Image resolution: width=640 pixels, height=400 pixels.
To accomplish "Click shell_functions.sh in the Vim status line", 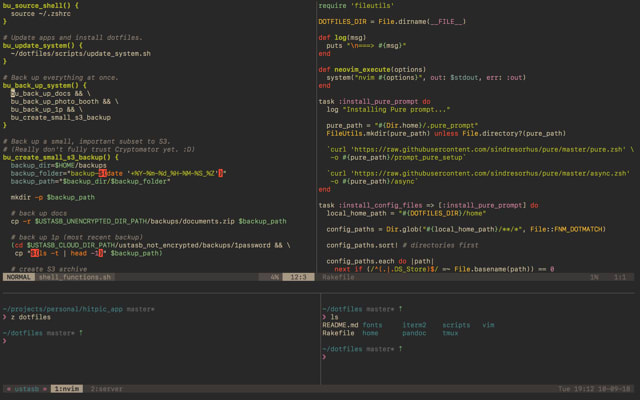I will [75, 277].
